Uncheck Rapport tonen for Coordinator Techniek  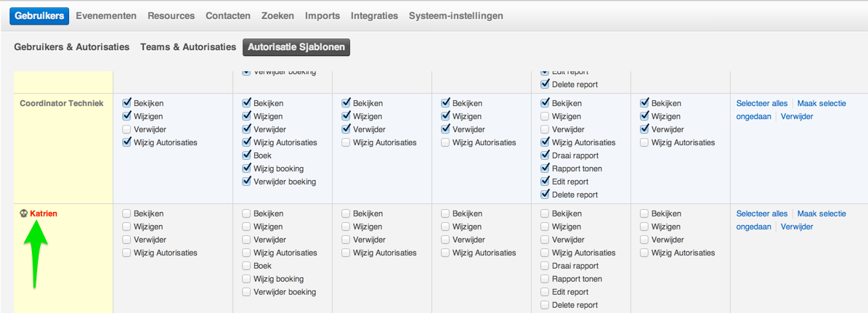click(545, 168)
